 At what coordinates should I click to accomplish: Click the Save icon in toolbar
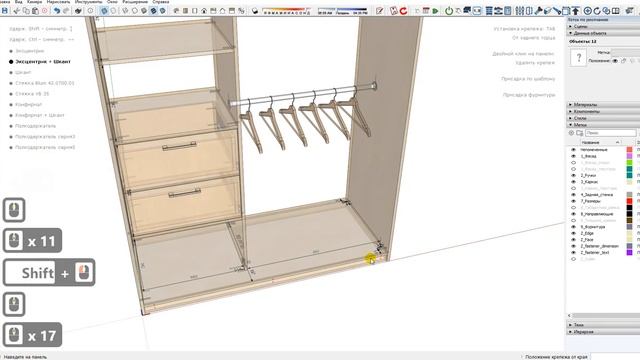5,11
